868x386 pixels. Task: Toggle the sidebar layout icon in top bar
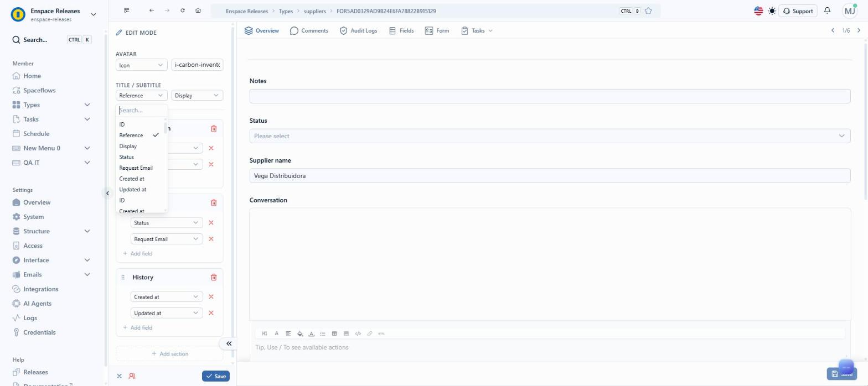(x=127, y=11)
